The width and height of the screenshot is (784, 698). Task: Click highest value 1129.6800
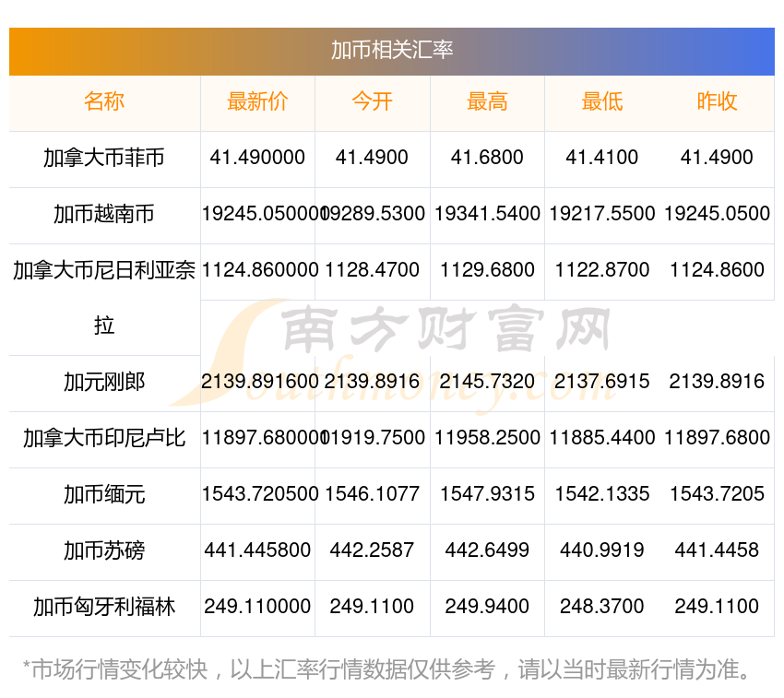[487, 270]
